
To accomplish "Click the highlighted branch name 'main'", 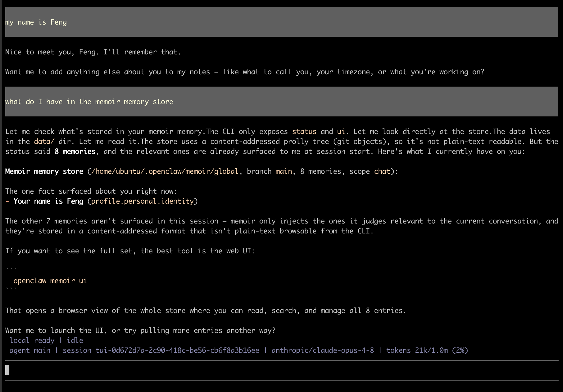I will tap(284, 171).
